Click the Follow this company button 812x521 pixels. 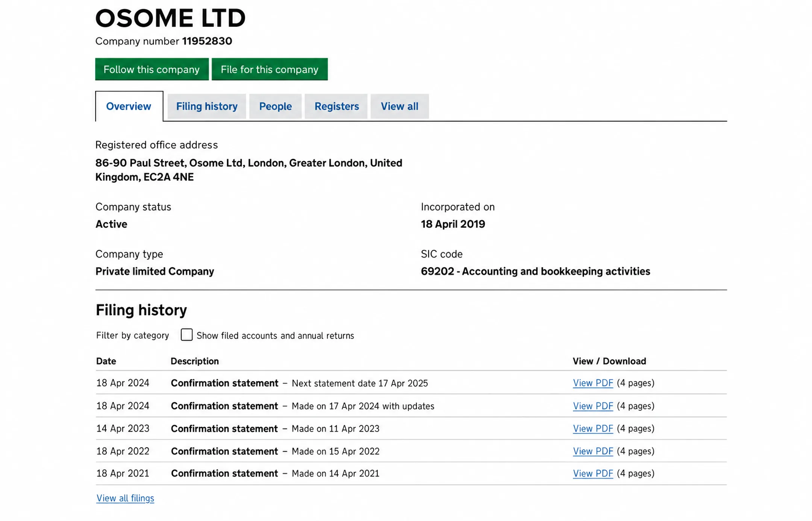tap(152, 69)
